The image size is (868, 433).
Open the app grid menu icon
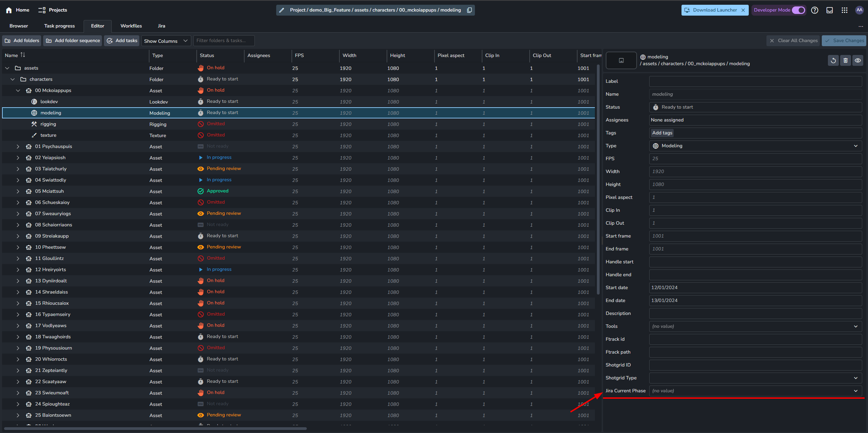pos(845,10)
